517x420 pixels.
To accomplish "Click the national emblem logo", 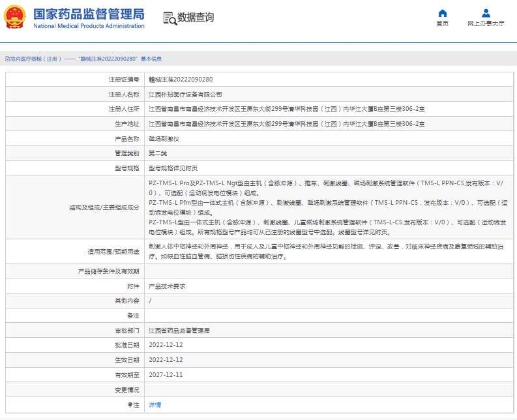I will [x=15, y=17].
